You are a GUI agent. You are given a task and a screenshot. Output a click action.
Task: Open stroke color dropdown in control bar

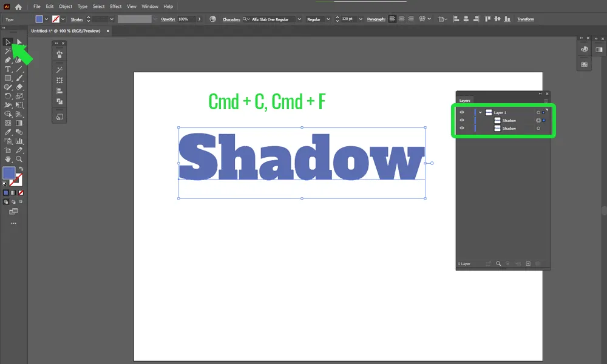(x=63, y=19)
